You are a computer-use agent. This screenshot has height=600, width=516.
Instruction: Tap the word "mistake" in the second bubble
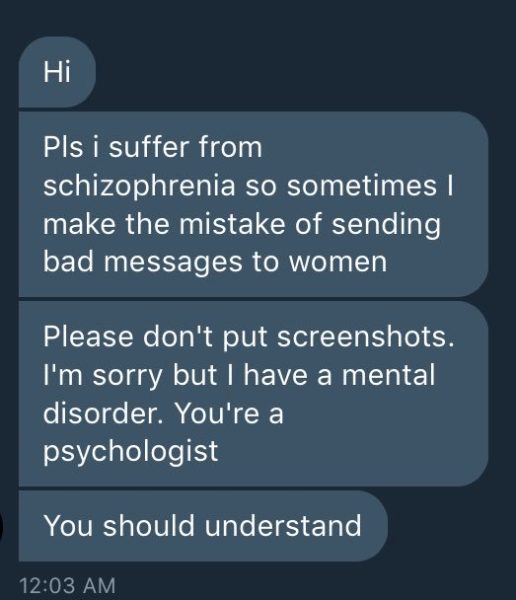[232, 223]
